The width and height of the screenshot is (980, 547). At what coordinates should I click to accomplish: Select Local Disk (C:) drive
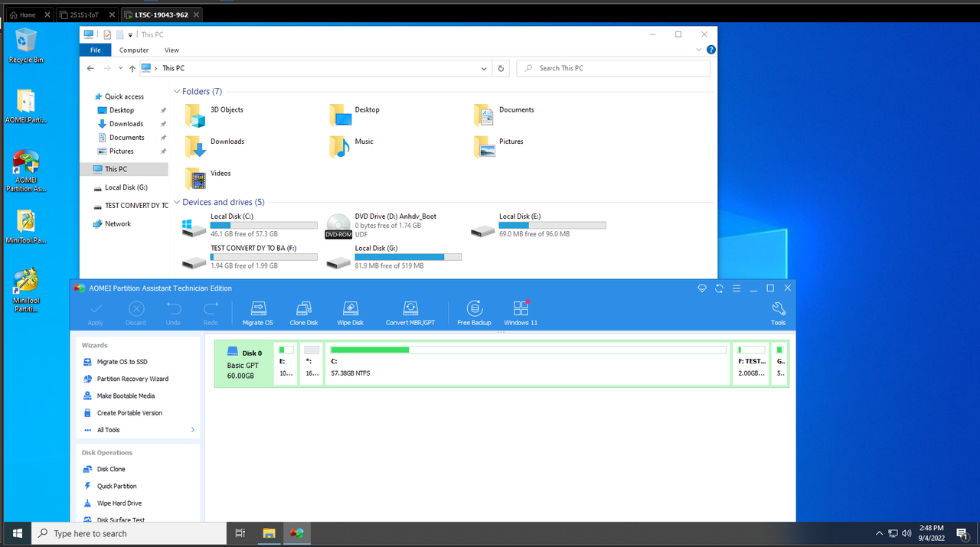(x=250, y=225)
